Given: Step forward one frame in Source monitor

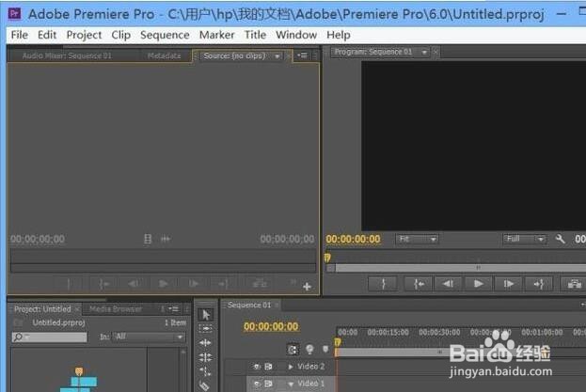Looking at the screenshot, I should tap(194, 284).
